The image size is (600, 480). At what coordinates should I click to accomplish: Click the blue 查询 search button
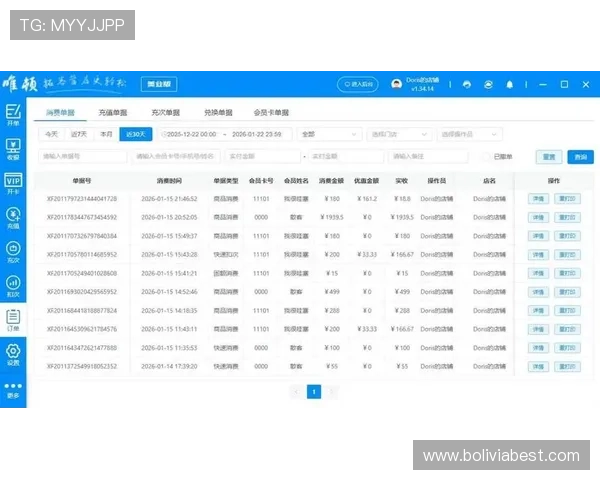(x=580, y=157)
